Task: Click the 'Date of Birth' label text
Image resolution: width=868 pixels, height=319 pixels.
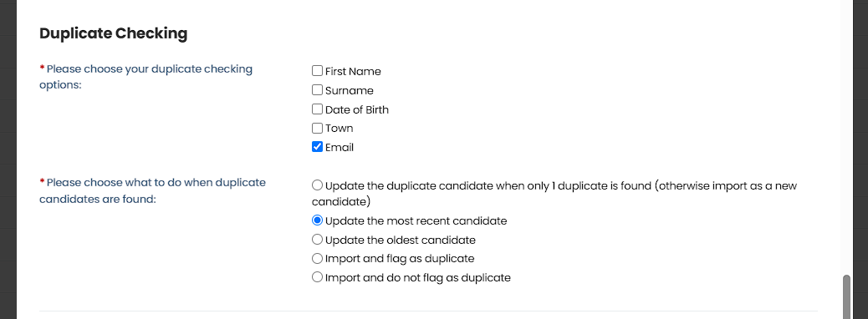Action: [x=357, y=110]
